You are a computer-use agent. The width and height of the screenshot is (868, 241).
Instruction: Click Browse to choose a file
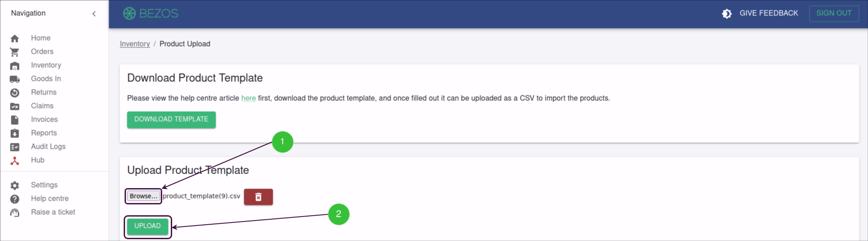point(143,196)
